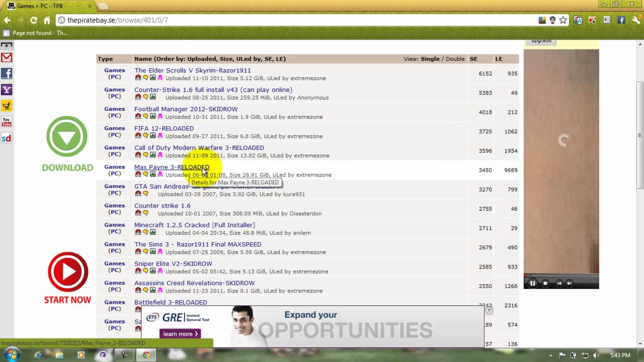644x362 pixels.
Task: Click the colorful squares icon in address bar
Action: (542, 20)
